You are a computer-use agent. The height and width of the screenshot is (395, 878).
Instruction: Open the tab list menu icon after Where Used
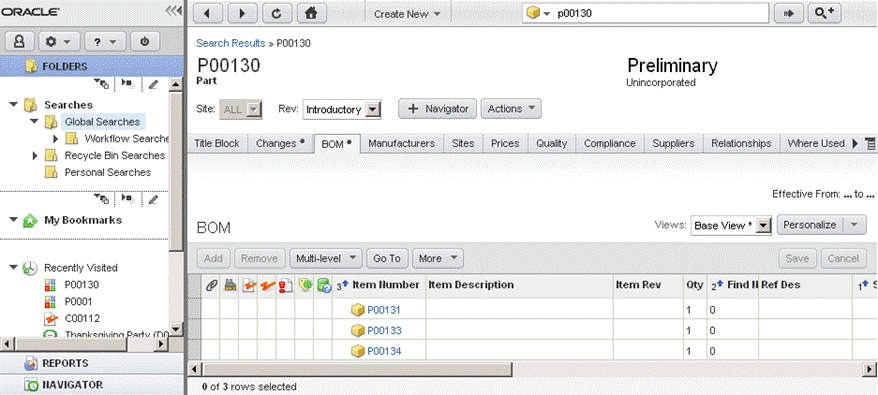point(870,143)
